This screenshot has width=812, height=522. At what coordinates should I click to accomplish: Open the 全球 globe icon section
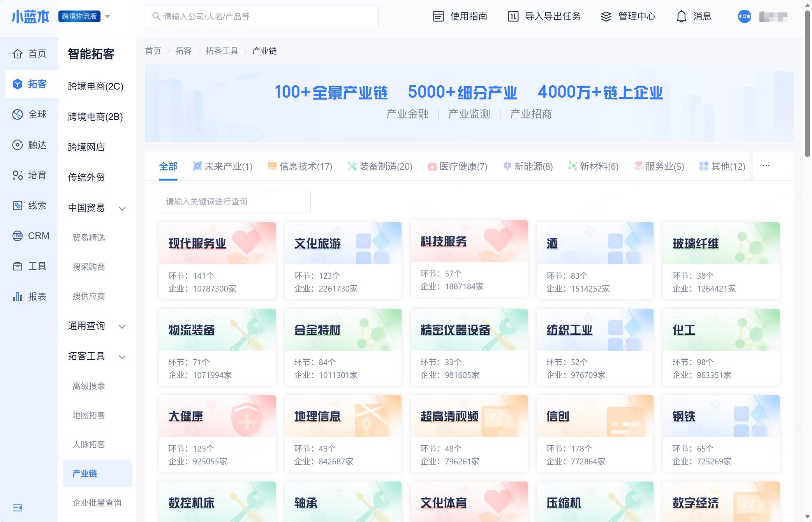coord(18,114)
